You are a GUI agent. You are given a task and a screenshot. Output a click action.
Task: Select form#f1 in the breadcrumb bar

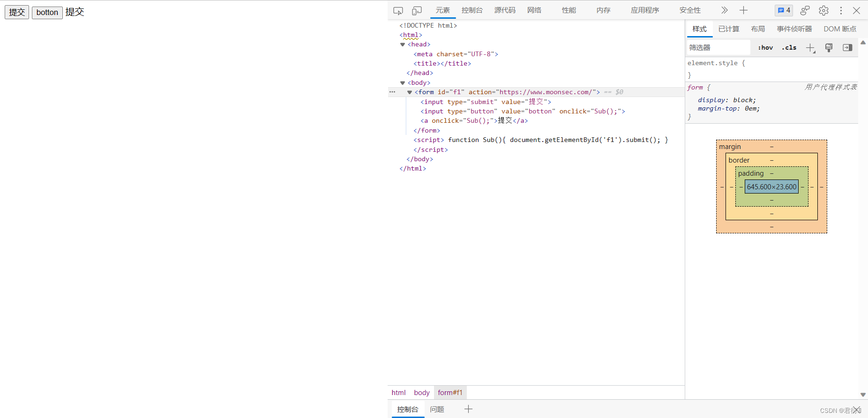(450, 393)
